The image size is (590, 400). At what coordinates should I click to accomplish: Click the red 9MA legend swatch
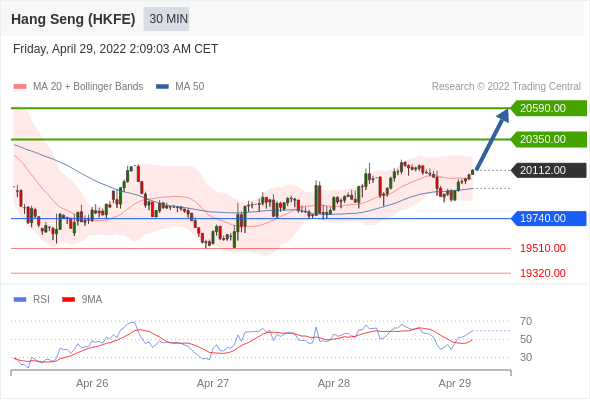(x=68, y=300)
